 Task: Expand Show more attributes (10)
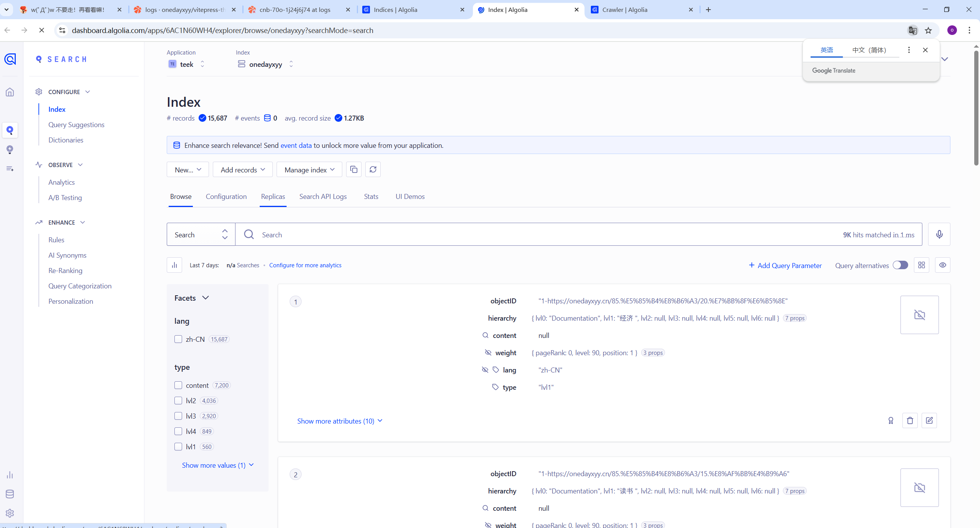340,421
